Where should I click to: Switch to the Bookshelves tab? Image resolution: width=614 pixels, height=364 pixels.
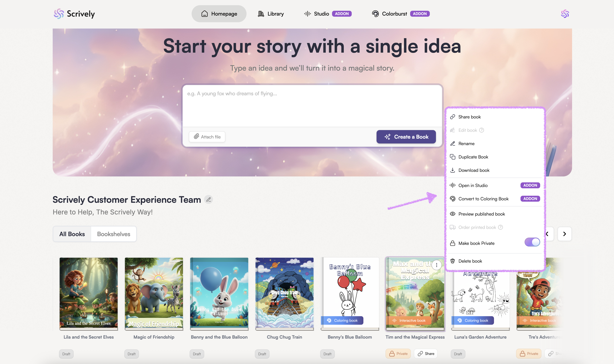coord(114,234)
